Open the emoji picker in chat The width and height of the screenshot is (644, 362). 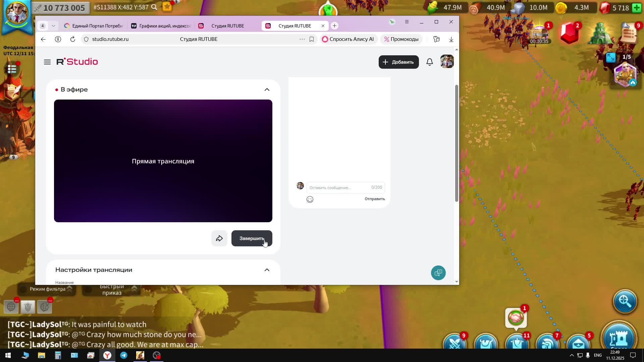[x=310, y=199]
